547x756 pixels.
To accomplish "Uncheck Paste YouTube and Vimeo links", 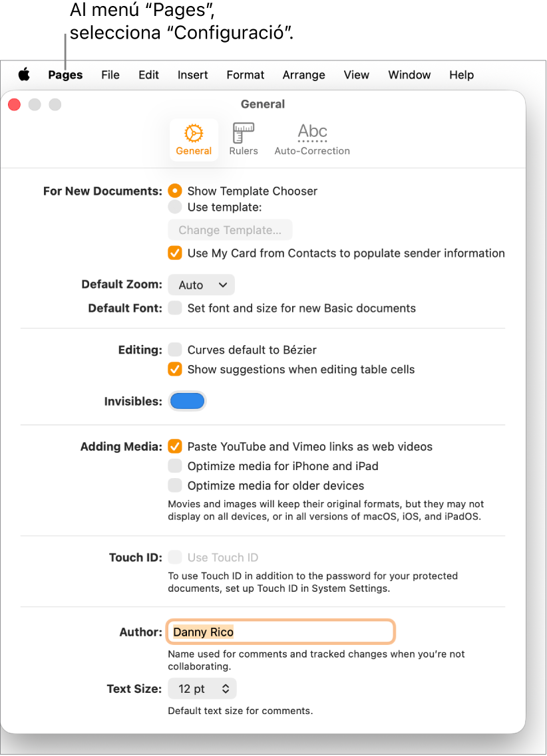I will point(175,447).
